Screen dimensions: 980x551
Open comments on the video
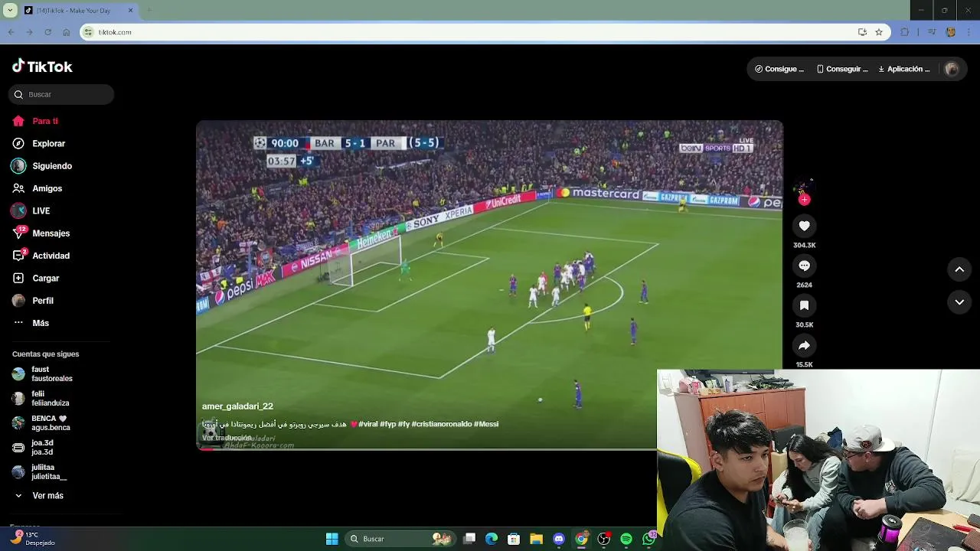point(804,266)
